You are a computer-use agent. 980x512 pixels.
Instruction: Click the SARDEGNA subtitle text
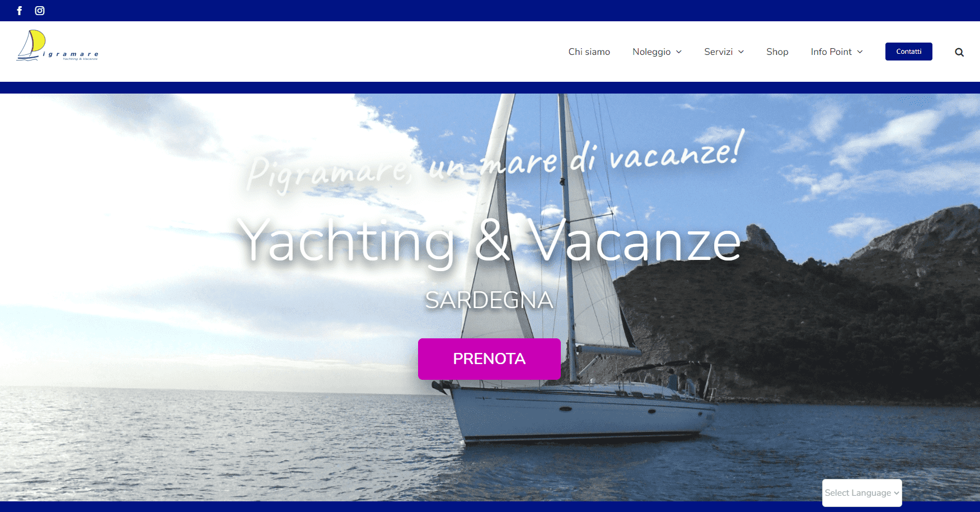click(489, 300)
